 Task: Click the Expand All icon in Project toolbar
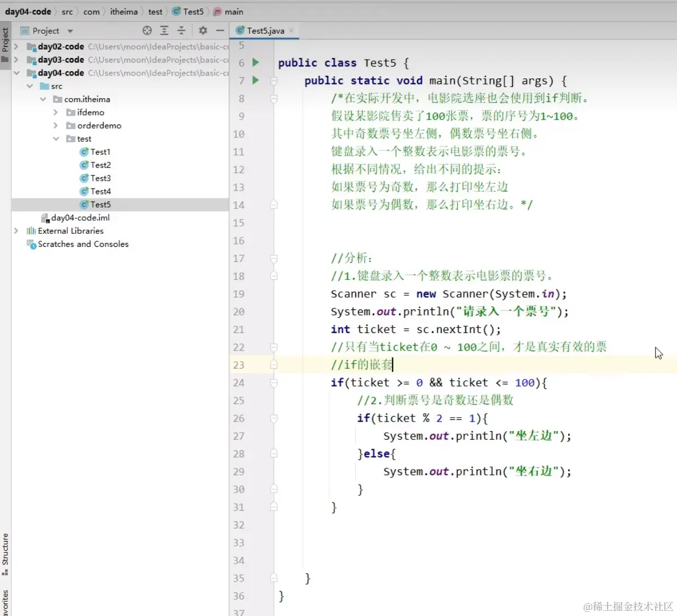pyautogui.click(x=164, y=30)
